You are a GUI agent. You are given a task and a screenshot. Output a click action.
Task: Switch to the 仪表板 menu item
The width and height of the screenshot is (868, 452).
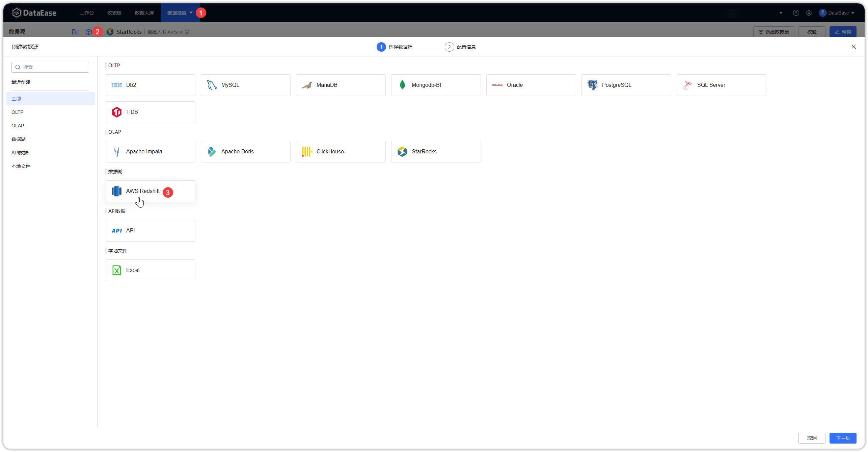pos(114,12)
